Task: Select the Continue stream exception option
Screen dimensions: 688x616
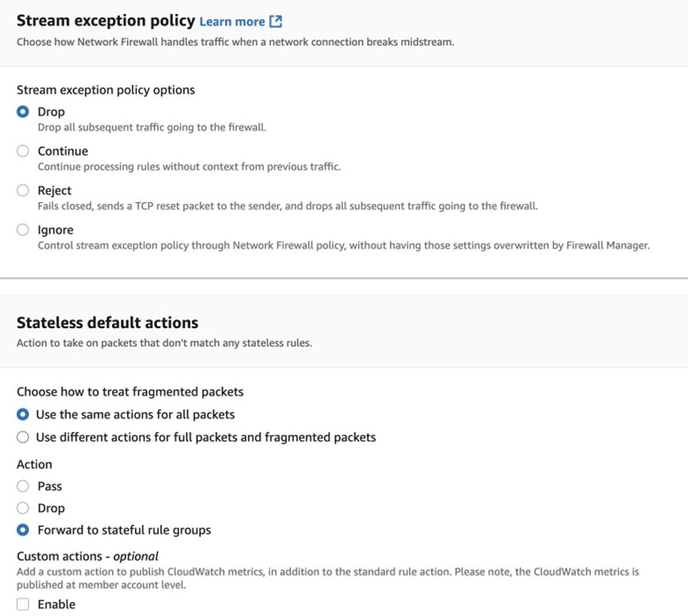Action: [x=23, y=151]
